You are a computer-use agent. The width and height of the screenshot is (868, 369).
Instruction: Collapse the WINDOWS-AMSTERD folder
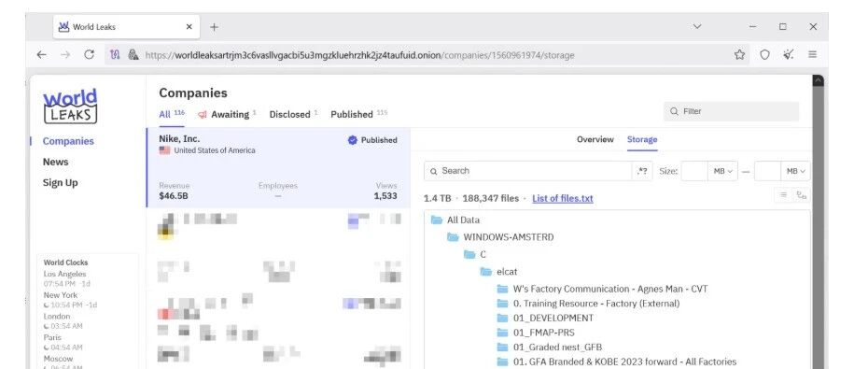click(x=454, y=237)
